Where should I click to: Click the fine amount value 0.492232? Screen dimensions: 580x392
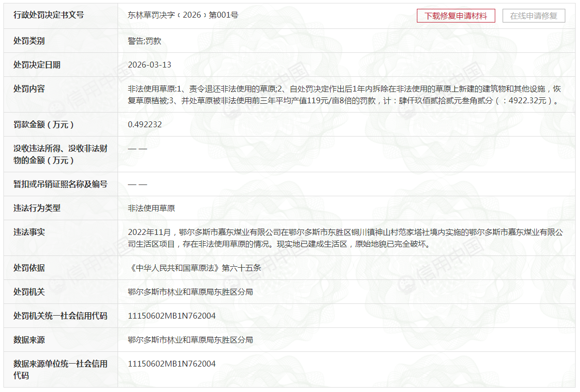[x=145, y=125]
